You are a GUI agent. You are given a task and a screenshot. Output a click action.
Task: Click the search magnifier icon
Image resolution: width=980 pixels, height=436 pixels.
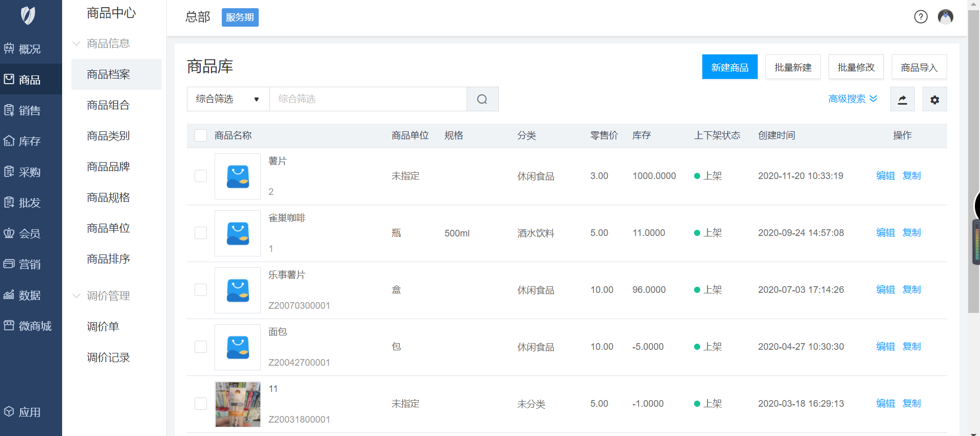tap(482, 99)
